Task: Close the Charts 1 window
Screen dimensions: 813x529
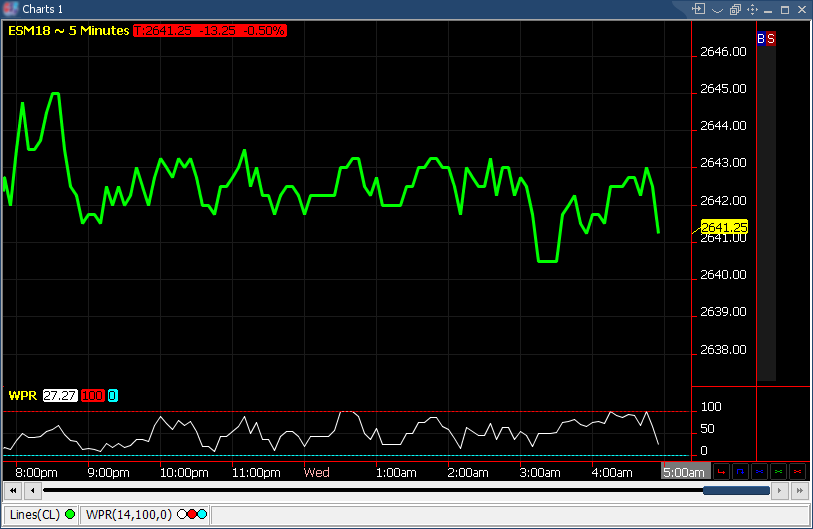Action: click(802, 9)
